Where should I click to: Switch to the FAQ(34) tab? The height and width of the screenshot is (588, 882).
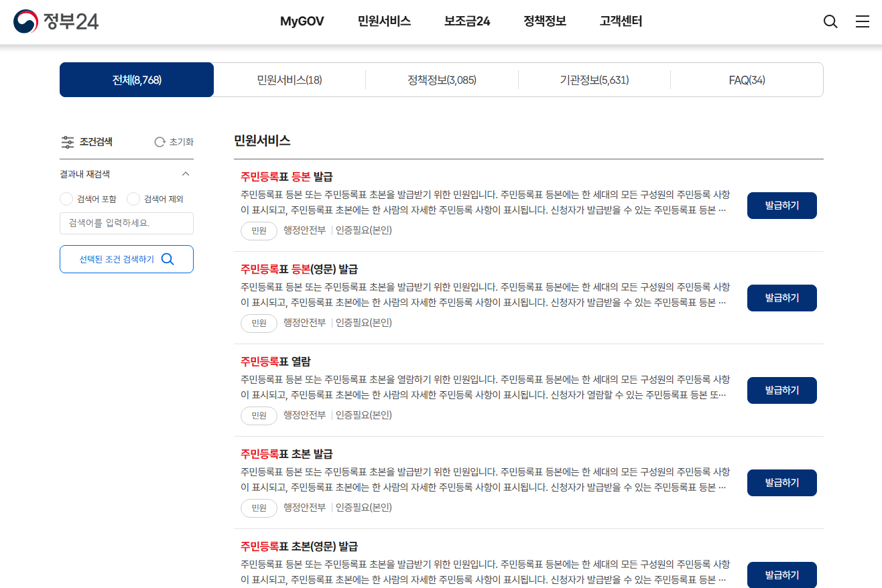pos(747,79)
